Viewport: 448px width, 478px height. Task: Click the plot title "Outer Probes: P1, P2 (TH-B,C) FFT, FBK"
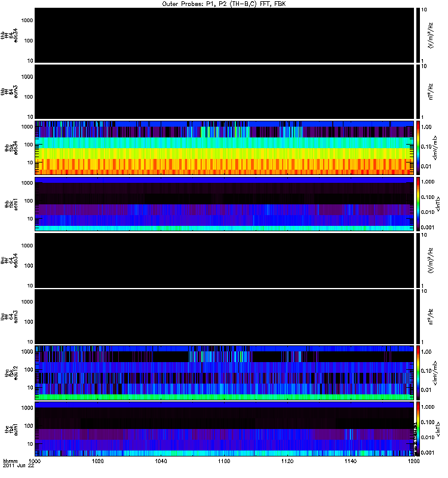pyautogui.click(x=224, y=4)
